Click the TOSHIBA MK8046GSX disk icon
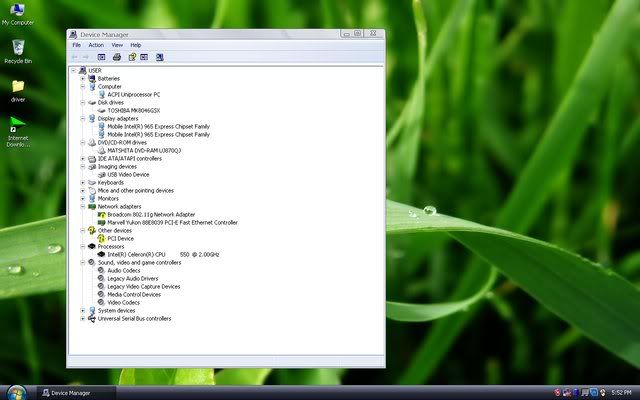The width and height of the screenshot is (640, 400). pos(101,111)
